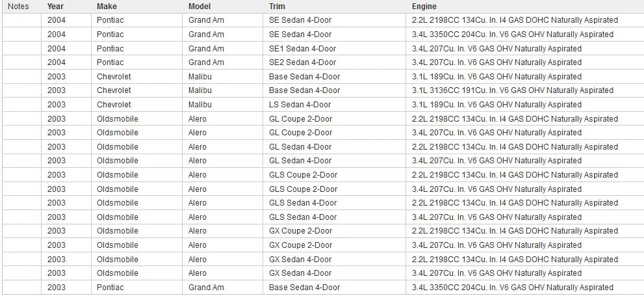Click the Make column header
Screen dimensions: 644x296
click(x=107, y=6)
